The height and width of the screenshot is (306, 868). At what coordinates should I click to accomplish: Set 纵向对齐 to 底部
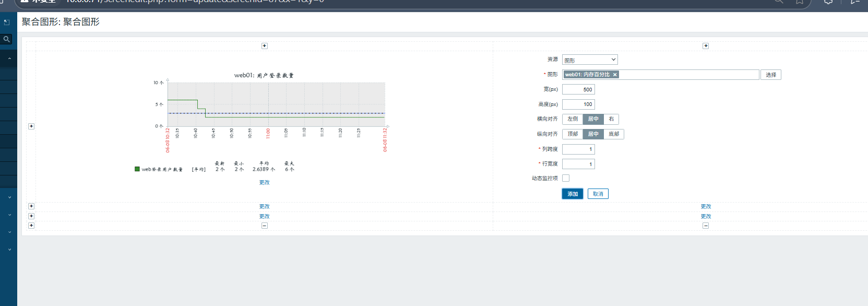(614, 134)
